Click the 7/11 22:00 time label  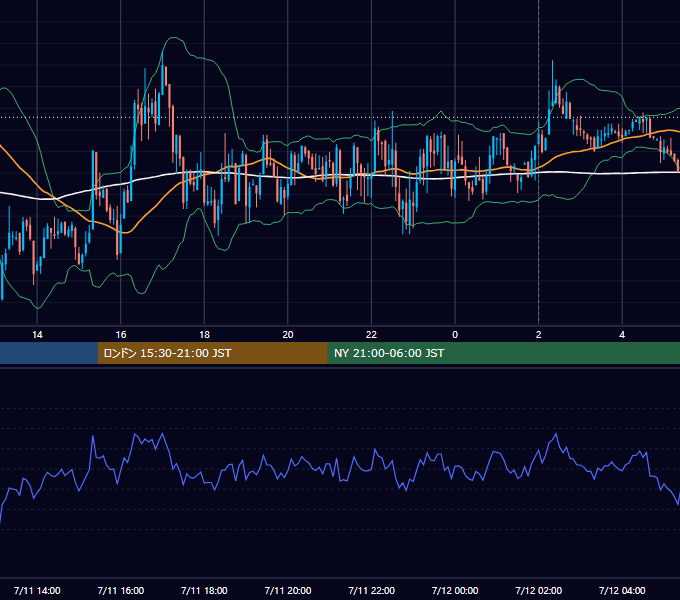(371, 590)
